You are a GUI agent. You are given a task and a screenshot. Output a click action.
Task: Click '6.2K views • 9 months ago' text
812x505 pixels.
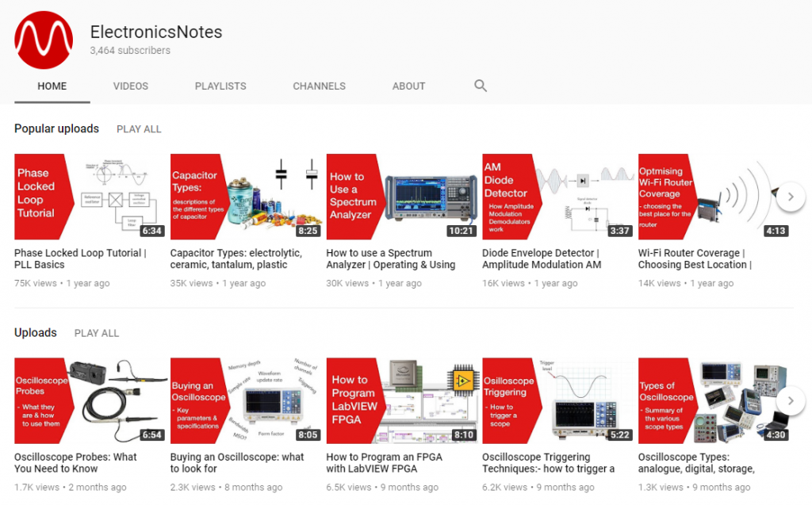pos(538,488)
